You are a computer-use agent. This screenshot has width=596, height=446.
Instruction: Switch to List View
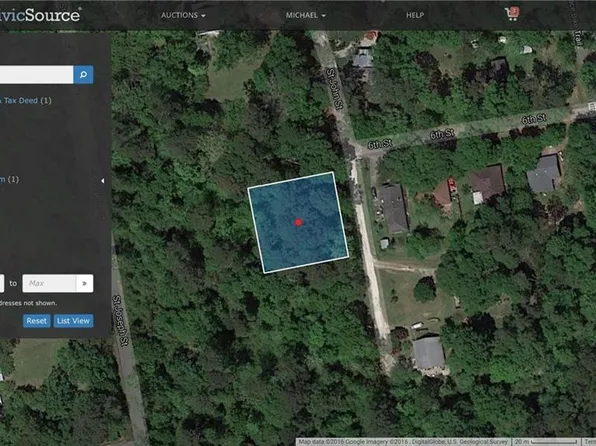pos(73,321)
